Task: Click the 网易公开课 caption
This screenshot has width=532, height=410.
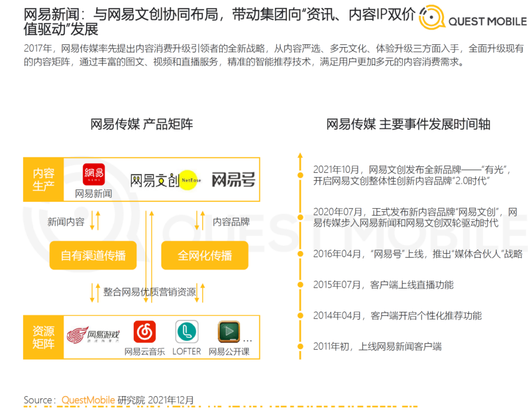Action: click(x=229, y=352)
